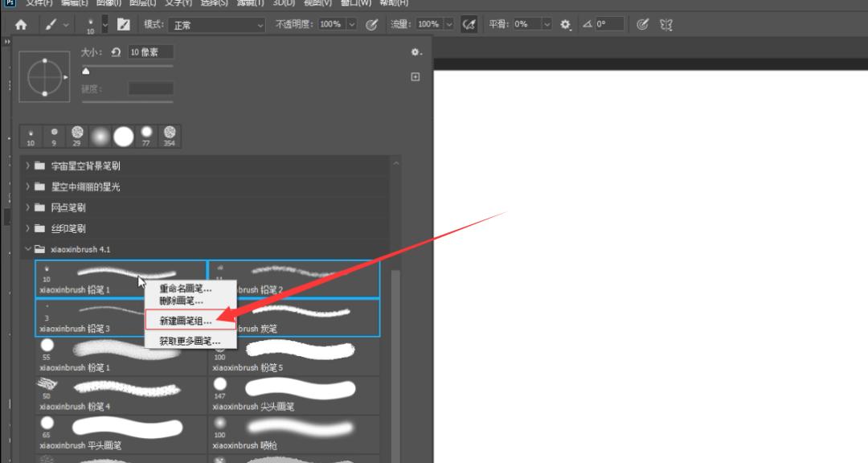
Task: Click the brush angle and roundness preview circle
Action: [x=44, y=77]
